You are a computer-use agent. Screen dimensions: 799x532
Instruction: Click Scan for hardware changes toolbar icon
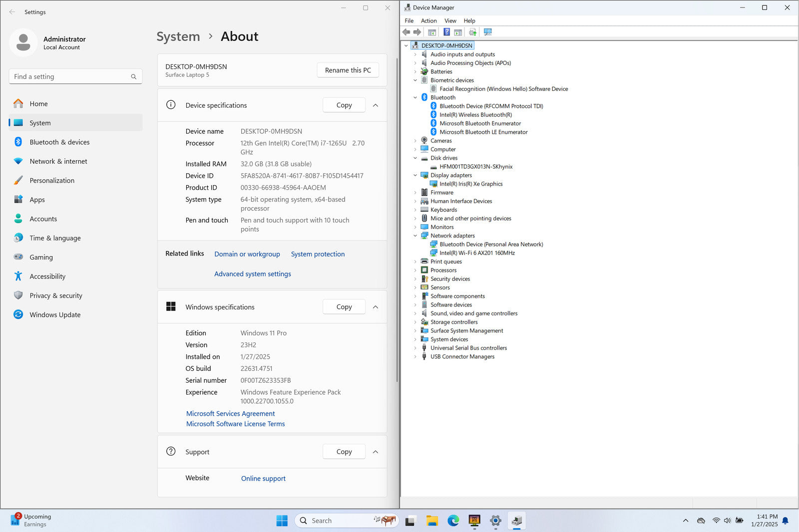coord(488,32)
